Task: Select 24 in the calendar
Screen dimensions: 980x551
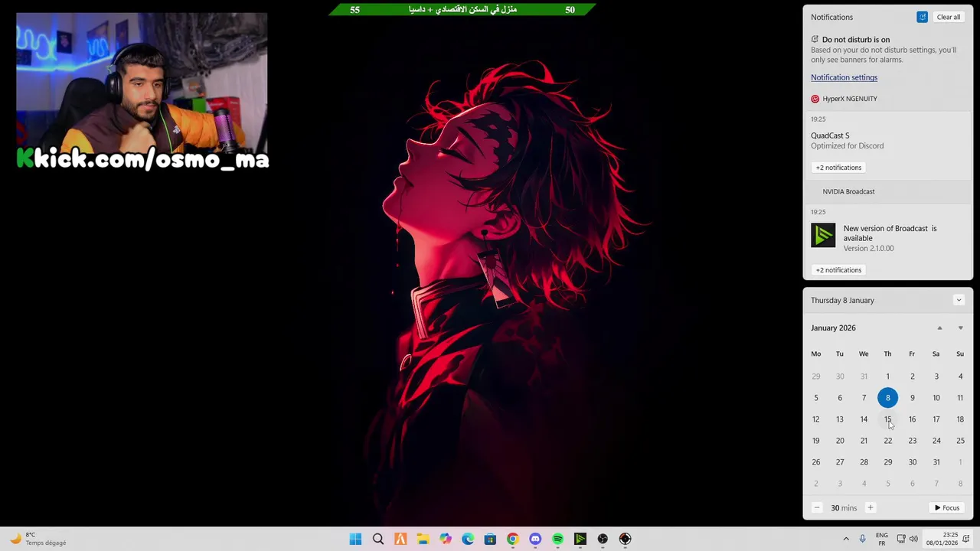Action: pyautogui.click(x=936, y=440)
